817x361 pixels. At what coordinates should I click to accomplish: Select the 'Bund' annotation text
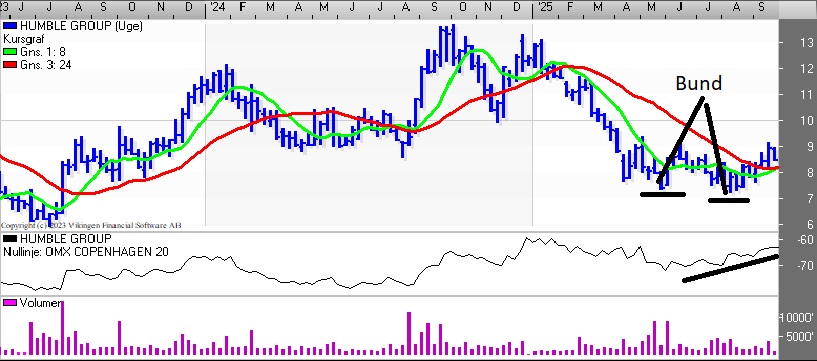(699, 83)
